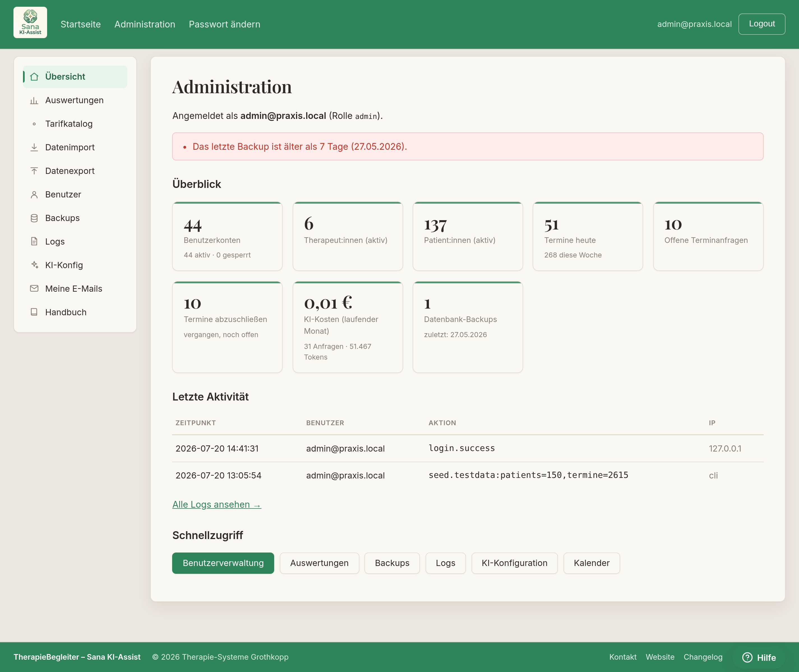799x672 pixels.
Task: Click the question mark Hilfe icon
Action: pyautogui.click(x=747, y=657)
